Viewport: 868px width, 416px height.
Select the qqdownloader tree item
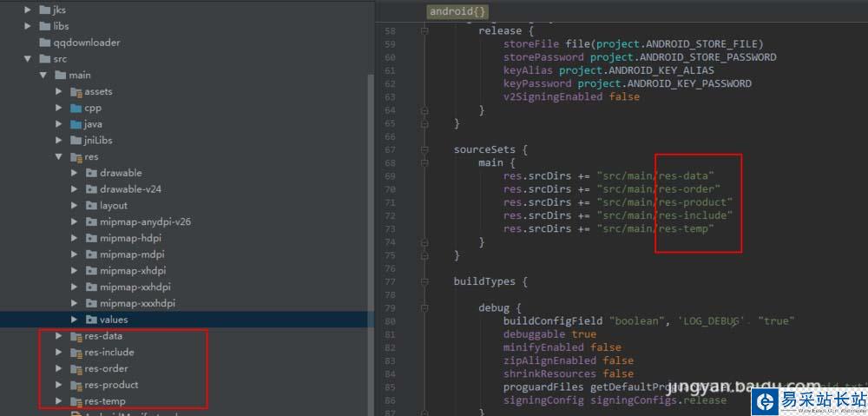(87, 43)
